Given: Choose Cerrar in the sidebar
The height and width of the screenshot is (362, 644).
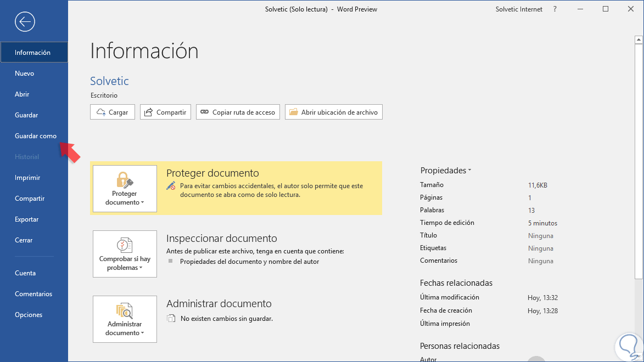Looking at the screenshot, I should (34, 240).
